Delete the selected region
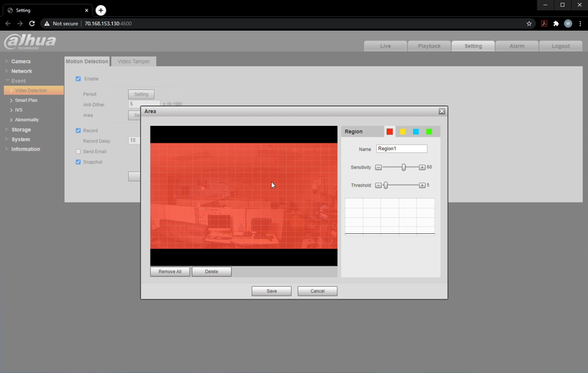588x373 pixels. pos(211,271)
